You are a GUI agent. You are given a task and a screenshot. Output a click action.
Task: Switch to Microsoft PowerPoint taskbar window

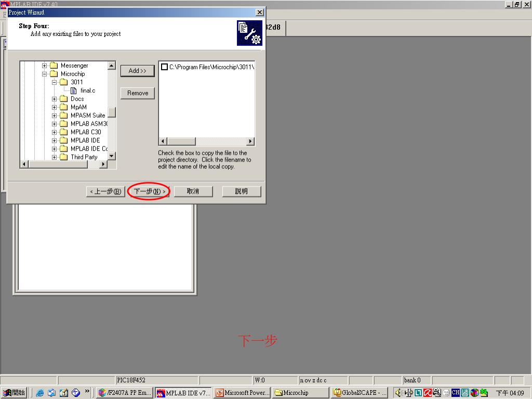click(242, 393)
